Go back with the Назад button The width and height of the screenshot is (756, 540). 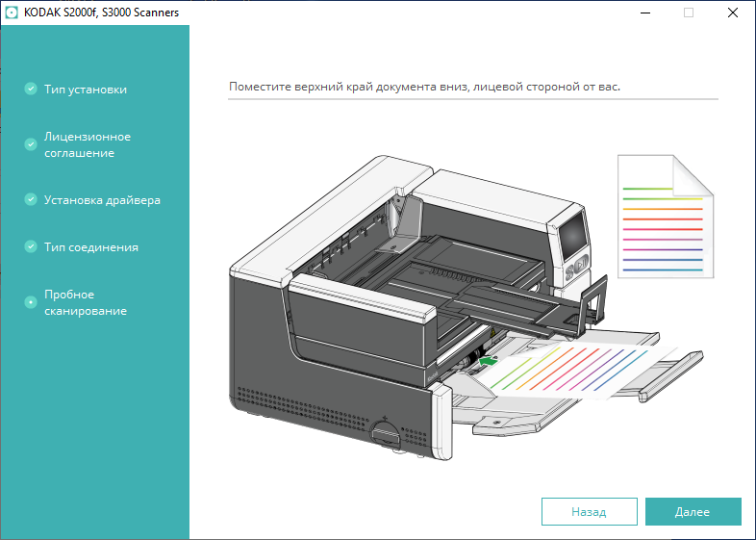(590, 511)
